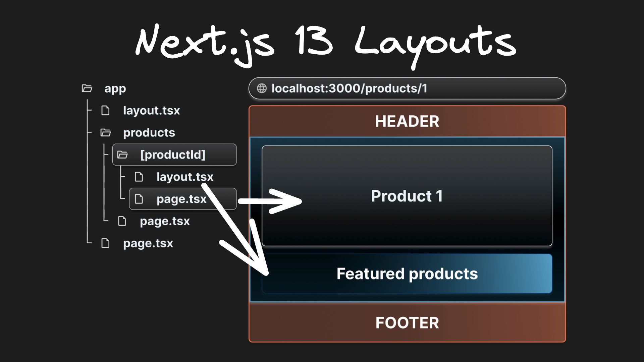Click the HEADER section
Screen dimensions: 644x362
pos(407,121)
